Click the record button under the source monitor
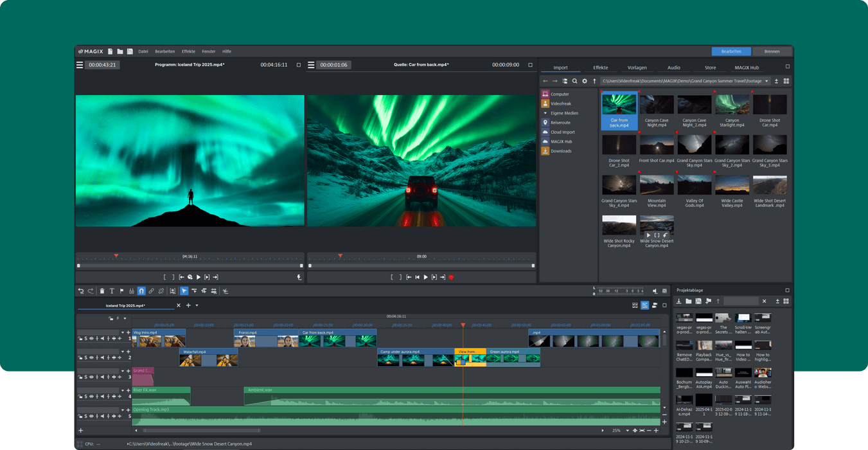The height and width of the screenshot is (450, 868). [x=452, y=277]
